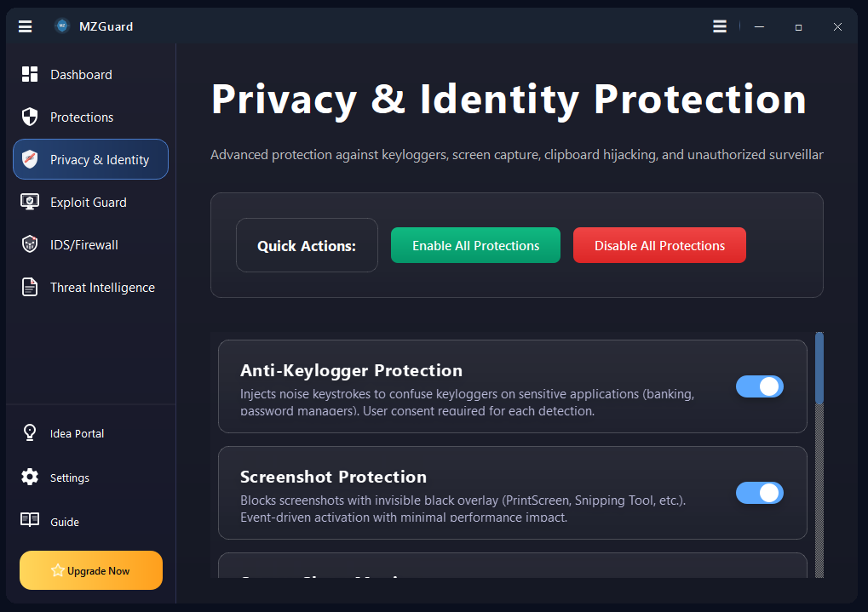Open Exploit Guard via its sidebar icon
This screenshot has height=612, width=868.
[28, 202]
